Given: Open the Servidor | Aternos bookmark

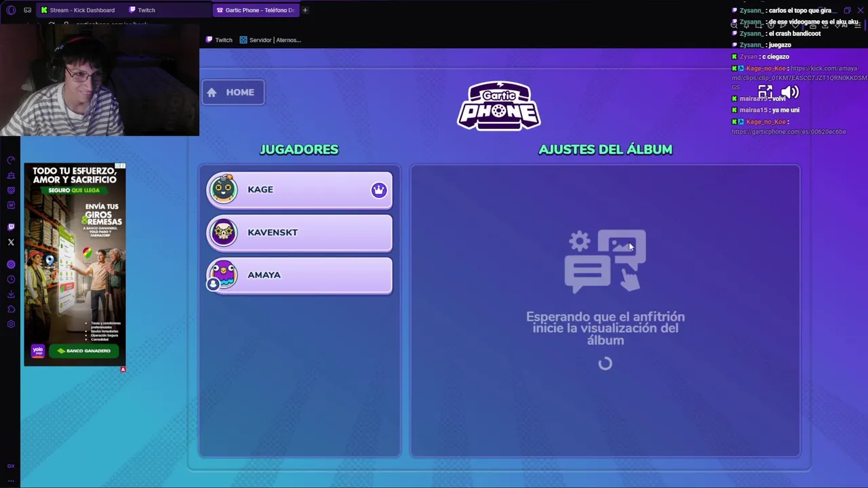Looking at the screenshot, I should [270, 40].
